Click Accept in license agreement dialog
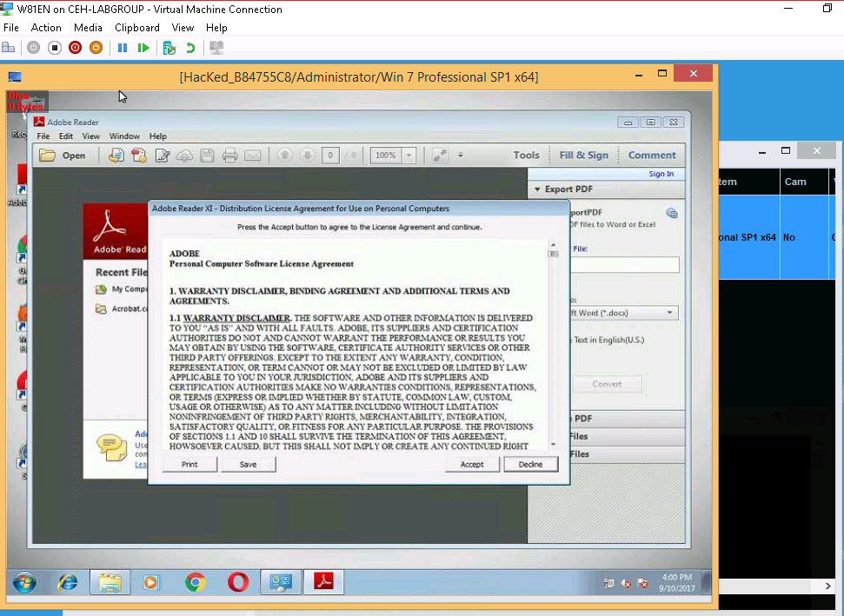This screenshot has height=616, width=844. (472, 464)
